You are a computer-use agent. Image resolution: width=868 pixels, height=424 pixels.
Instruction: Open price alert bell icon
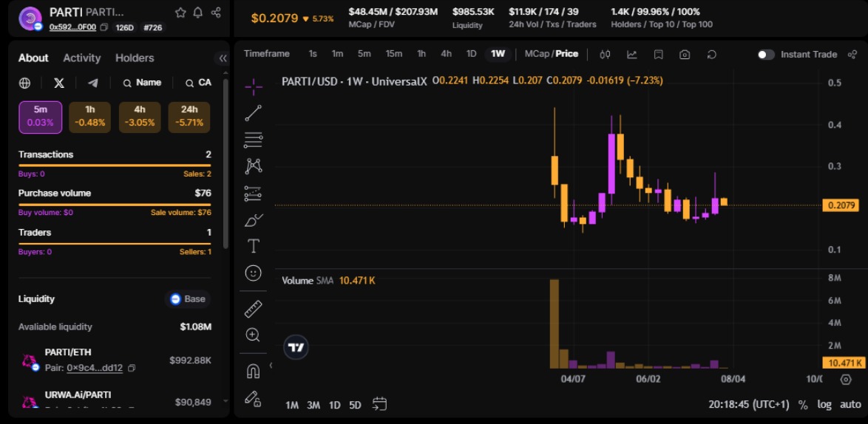[x=198, y=12]
